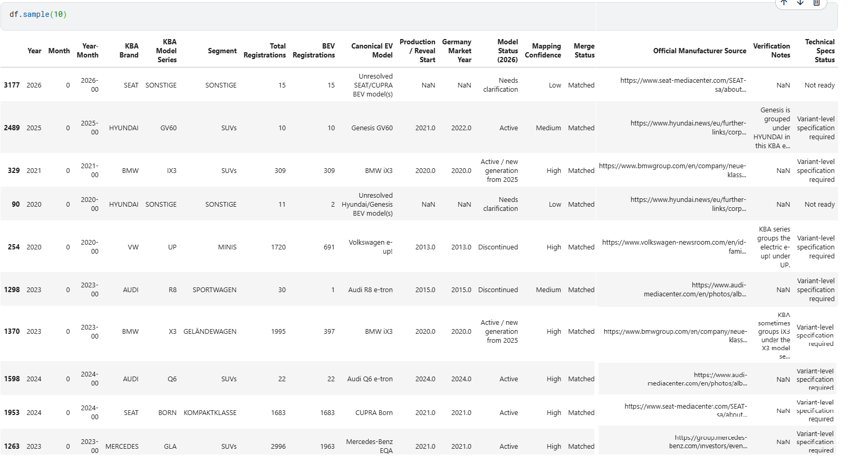This screenshot has height=463, width=868.
Task: Select row index 1370
Action: click(12, 331)
